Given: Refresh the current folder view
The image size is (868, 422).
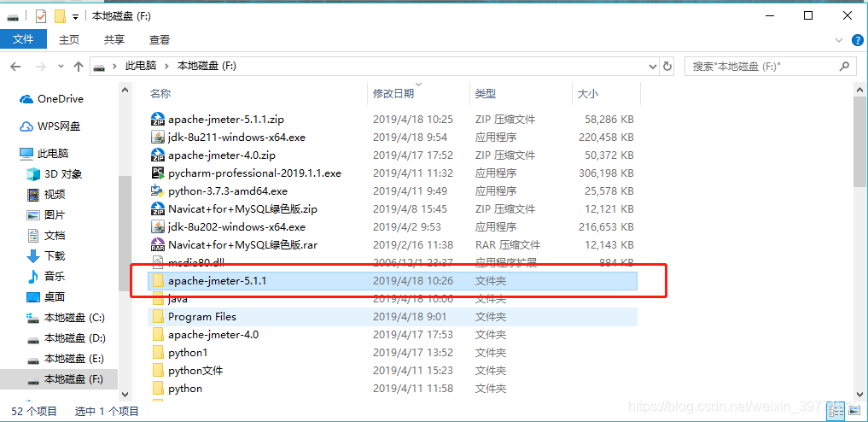Looking at the screenshot, I should point(667,67).
